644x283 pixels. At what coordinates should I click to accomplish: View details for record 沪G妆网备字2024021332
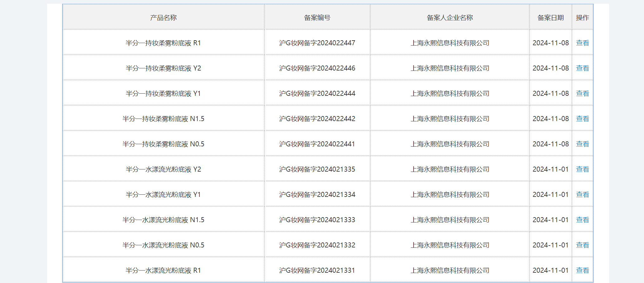(x=582, y=245)
